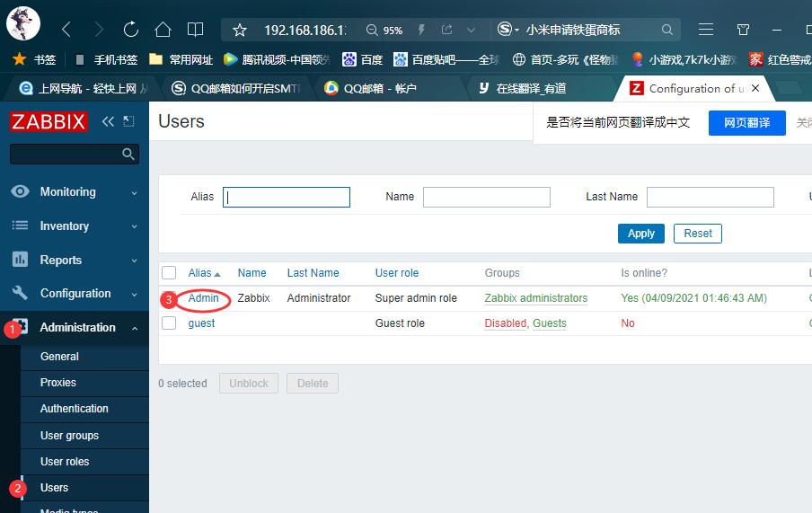Open the 首页-多玩 bookmark
Viewport: 812px width, 513px height.
coord(565,59)
